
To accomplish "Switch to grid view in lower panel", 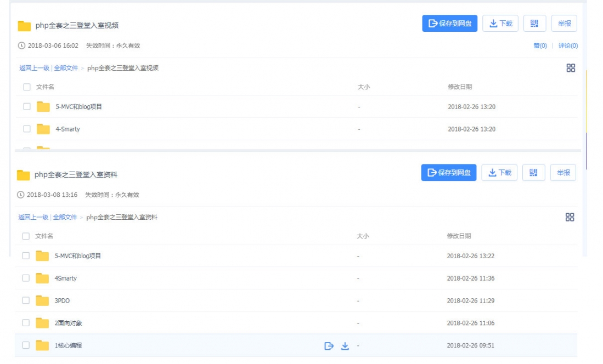I will tap(570, 217).
